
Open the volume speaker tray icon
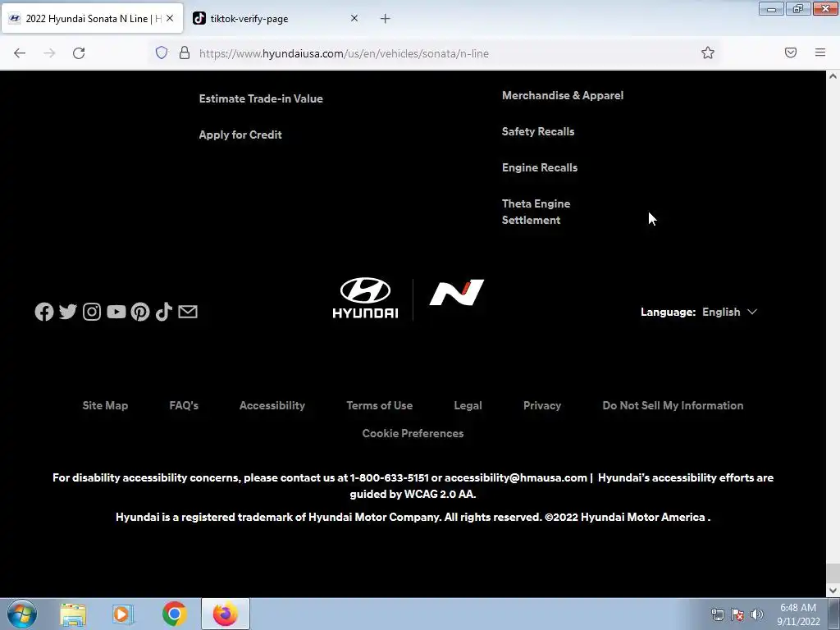pos(756,614)
